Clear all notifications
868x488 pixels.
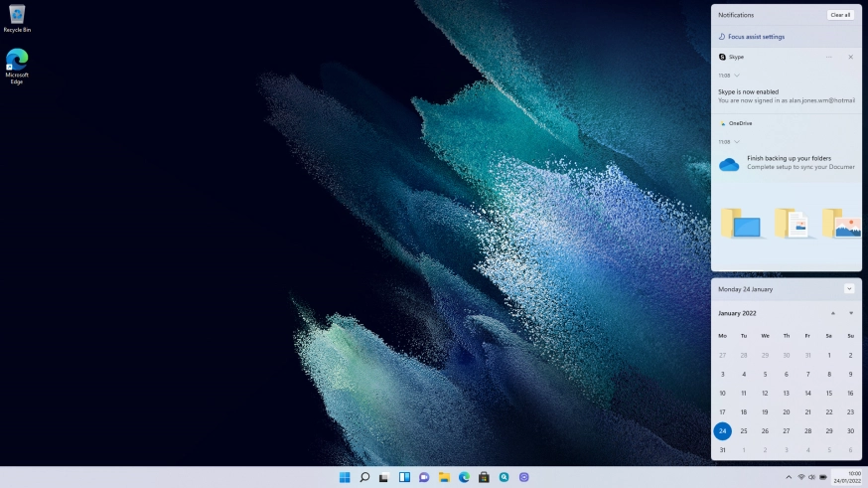click(840, 15)
